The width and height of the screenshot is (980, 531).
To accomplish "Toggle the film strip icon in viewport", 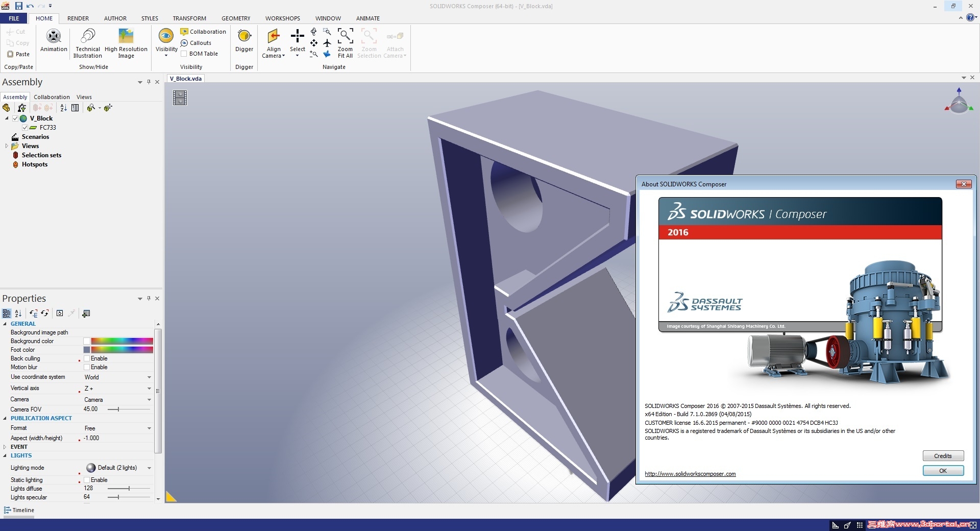I will pyautogui.click(x=180, y=98).
